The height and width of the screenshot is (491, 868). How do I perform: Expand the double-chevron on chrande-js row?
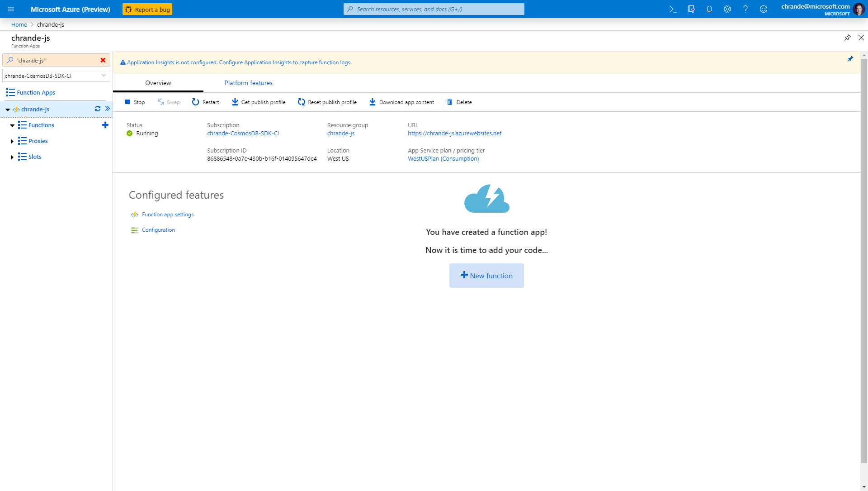pos(108,109)
